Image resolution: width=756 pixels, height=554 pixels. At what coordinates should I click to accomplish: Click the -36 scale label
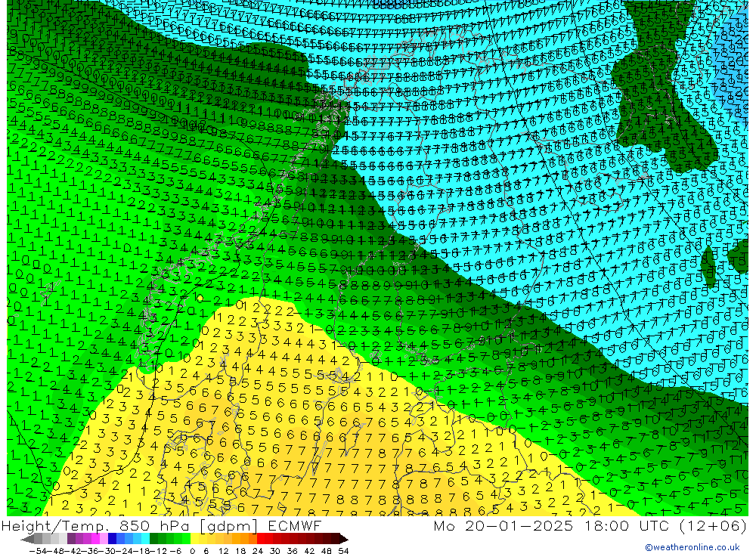pos(90,551)
